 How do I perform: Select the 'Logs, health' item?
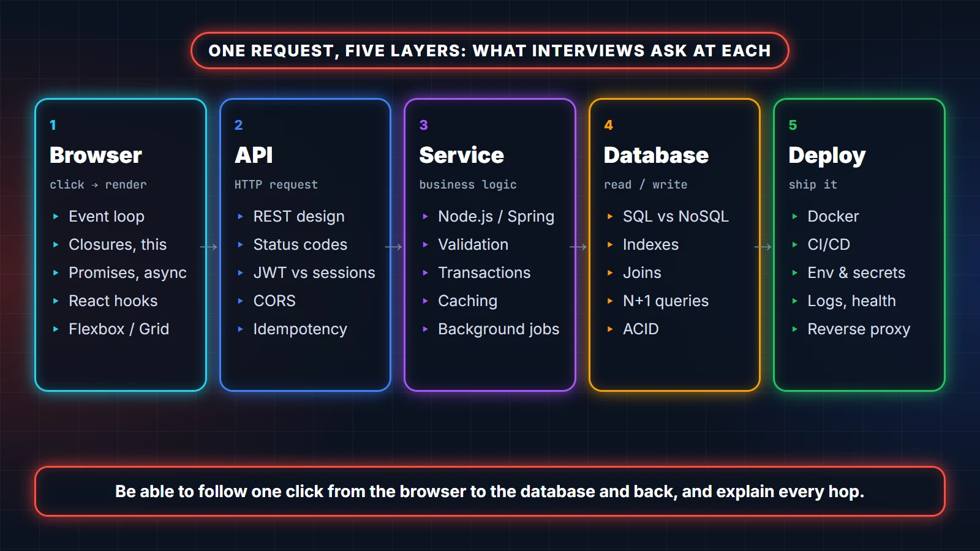(851, 301)
